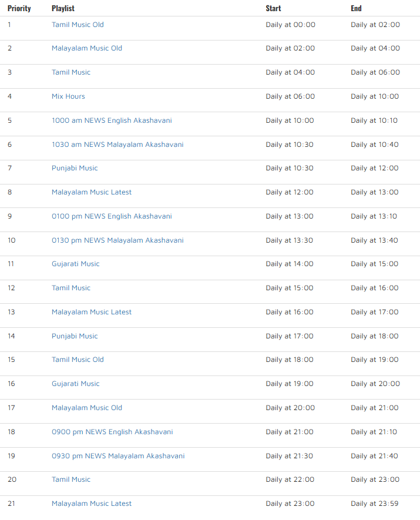Viewport: 420px width, 520px height.
Task: Select 0130 pm NEWS Malayalam Akashavani link
Action: click(x=117, y=240)
